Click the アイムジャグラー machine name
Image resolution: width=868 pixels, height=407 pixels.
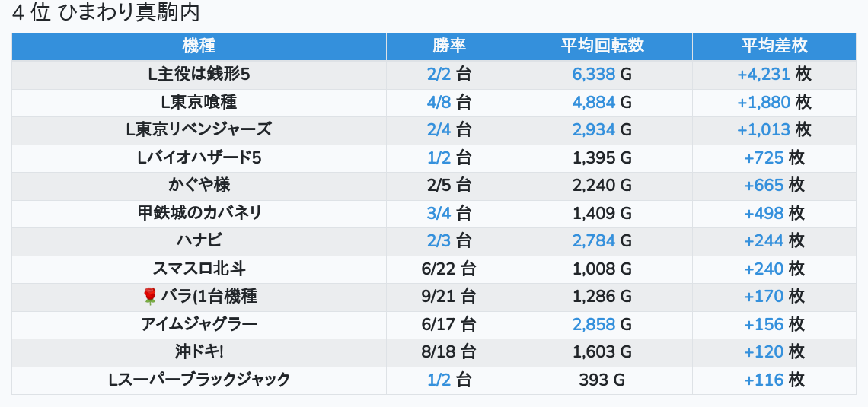tap(199, 324)
